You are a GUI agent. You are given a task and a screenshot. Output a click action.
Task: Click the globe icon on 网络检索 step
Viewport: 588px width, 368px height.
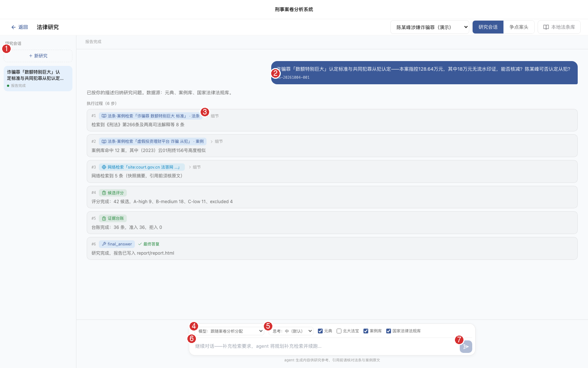click(104, 167)
